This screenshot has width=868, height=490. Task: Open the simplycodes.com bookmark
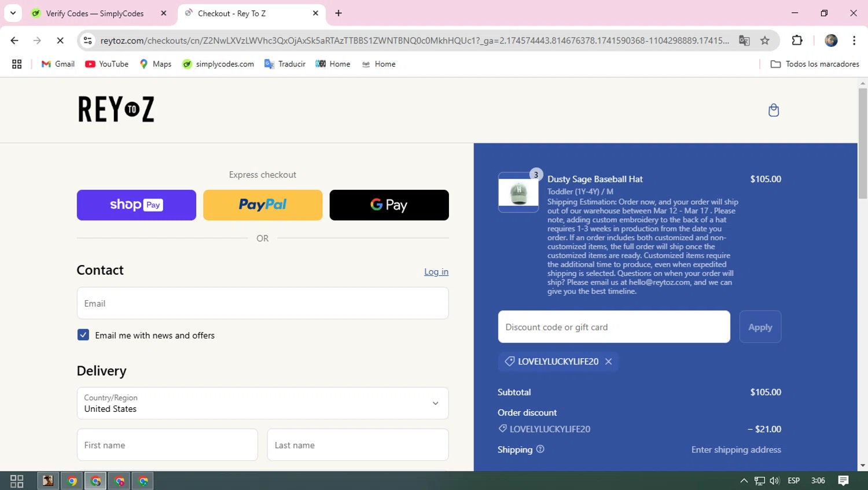click(218, 64)
